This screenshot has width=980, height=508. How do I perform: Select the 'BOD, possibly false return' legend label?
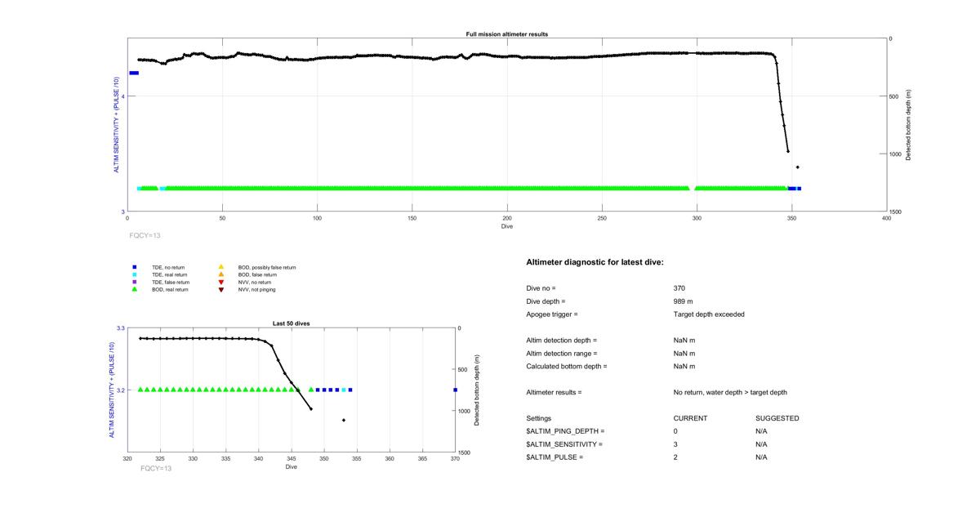(x=267, y=267)
